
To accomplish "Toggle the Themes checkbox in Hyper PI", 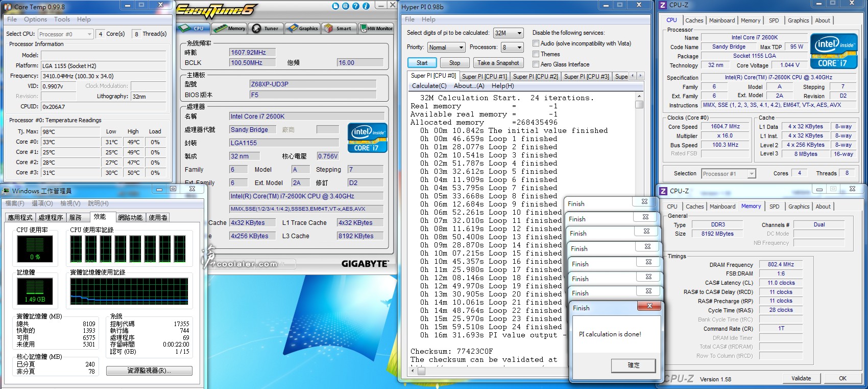I will click(536, 54).
